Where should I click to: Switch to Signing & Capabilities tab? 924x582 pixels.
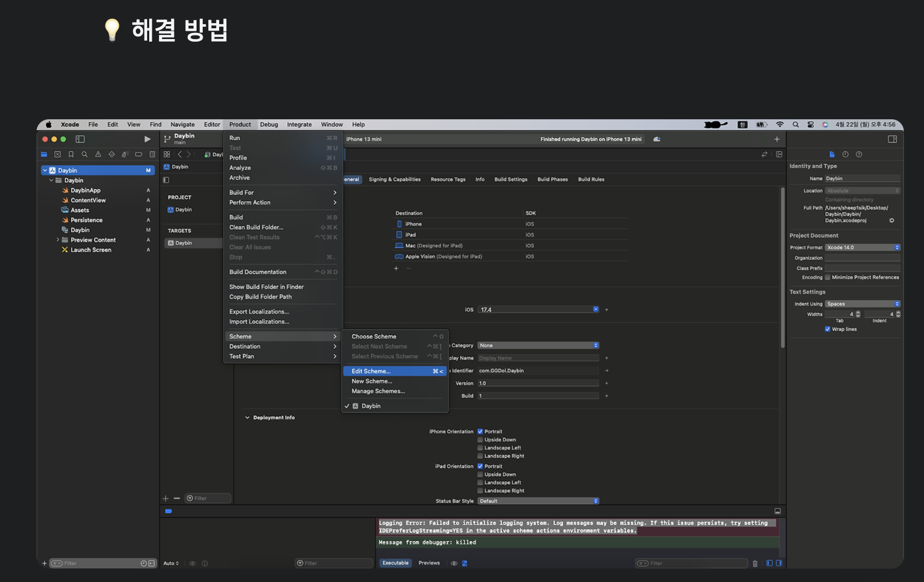point(395,179)
